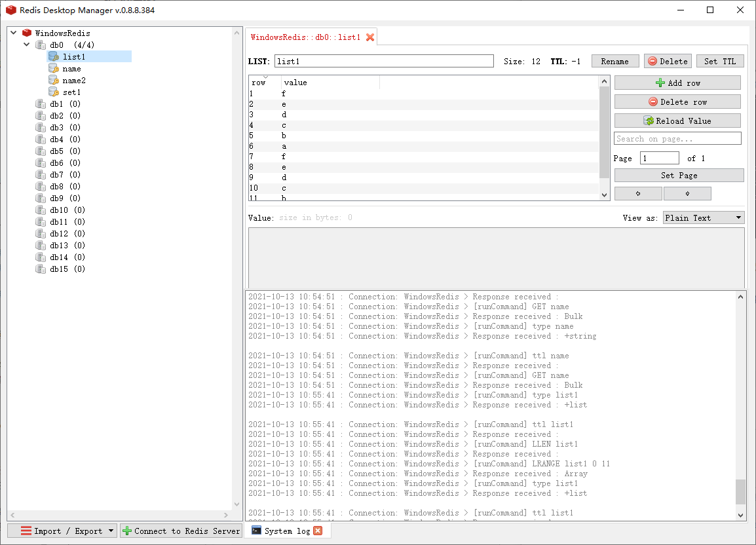Click the Search on page field
Viewport: 756px width, 545px height.
tap(677, 138)
